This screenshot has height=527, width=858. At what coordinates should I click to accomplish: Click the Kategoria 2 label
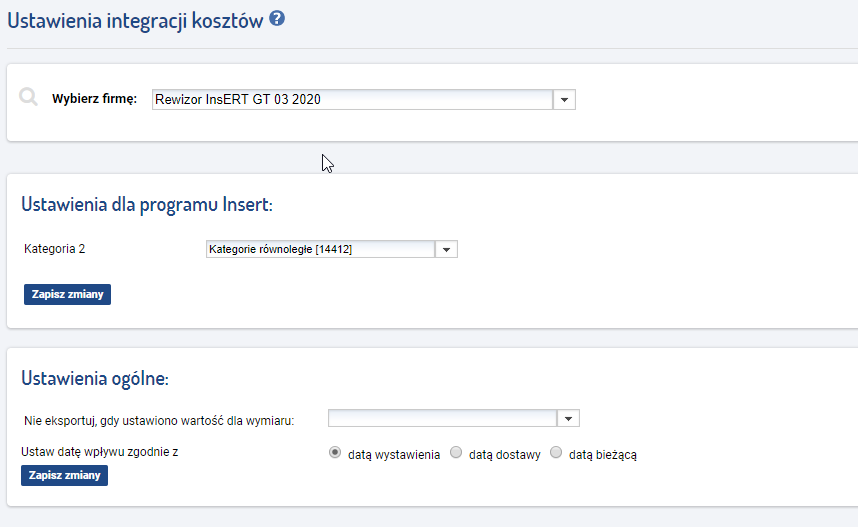[x=54, y=249]
